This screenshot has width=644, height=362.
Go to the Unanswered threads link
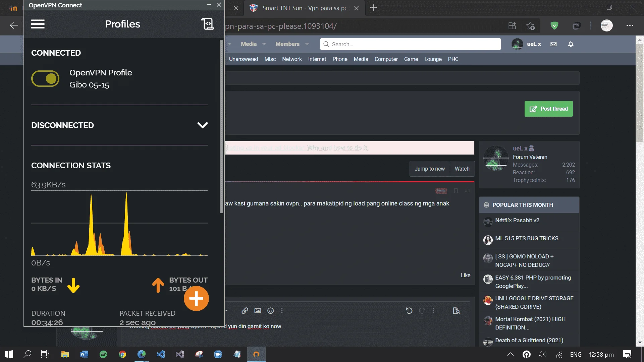(244, 59)
